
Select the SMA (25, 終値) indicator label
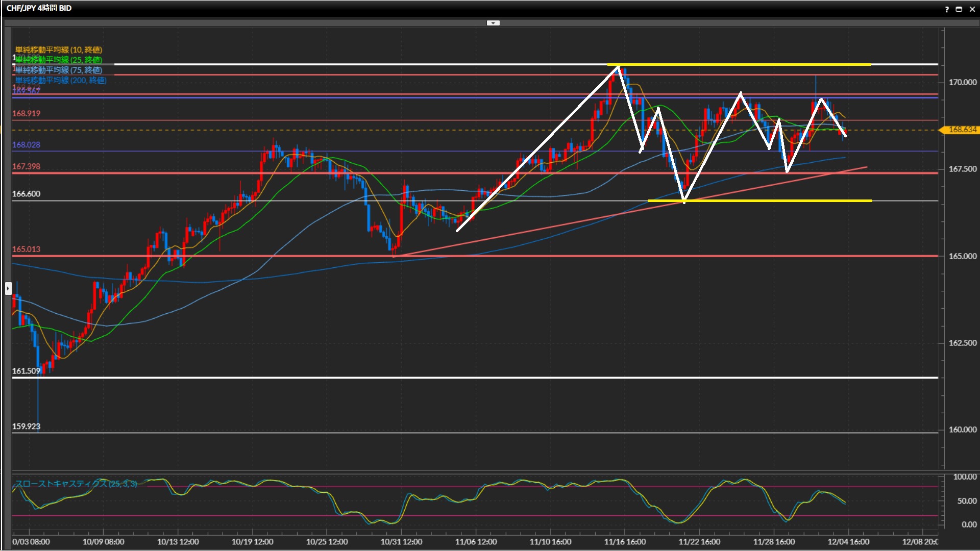tap(59, 60)
